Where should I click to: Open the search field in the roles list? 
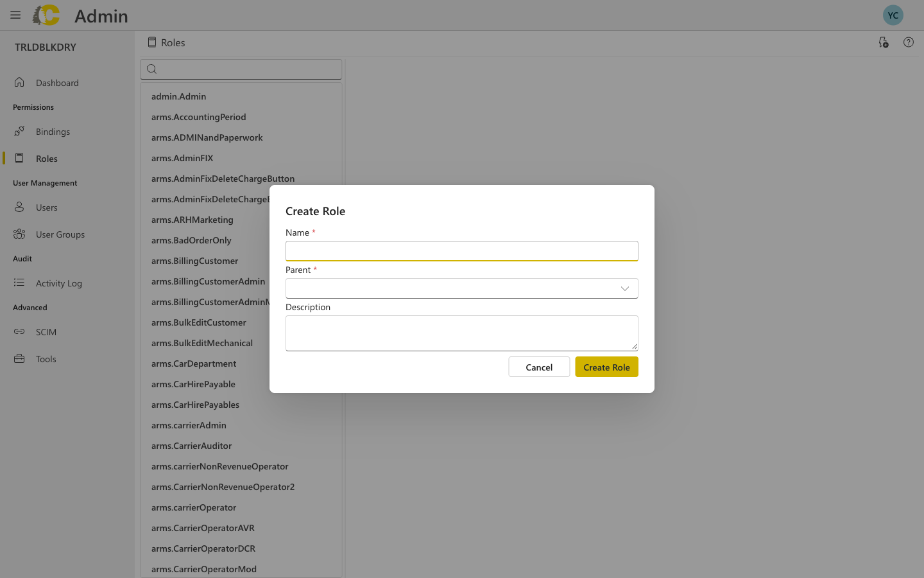point(241,69)
